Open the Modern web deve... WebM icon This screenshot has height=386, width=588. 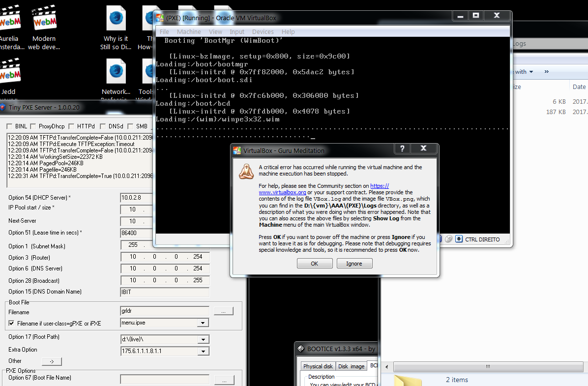tap(44, 28)
